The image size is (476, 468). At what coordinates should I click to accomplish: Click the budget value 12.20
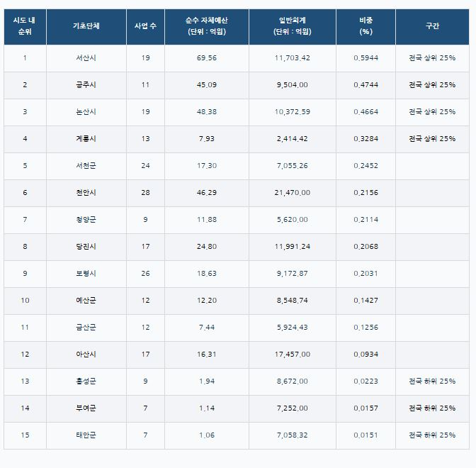(207, 301)
